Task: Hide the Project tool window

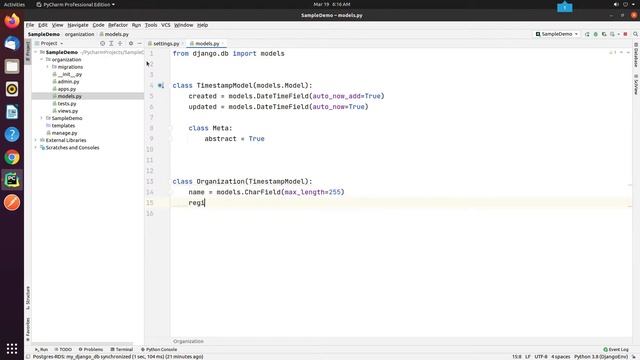Action: (x=140, y=43)
